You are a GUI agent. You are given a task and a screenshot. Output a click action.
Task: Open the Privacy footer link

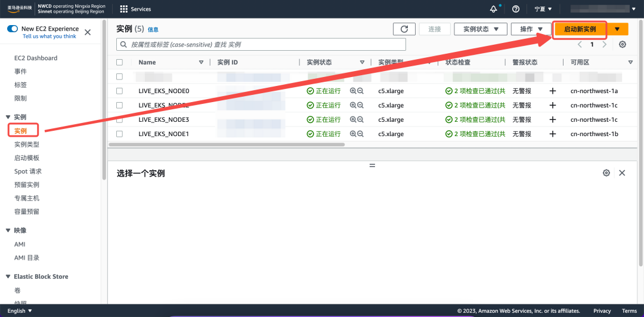click(x=602, y=311)
